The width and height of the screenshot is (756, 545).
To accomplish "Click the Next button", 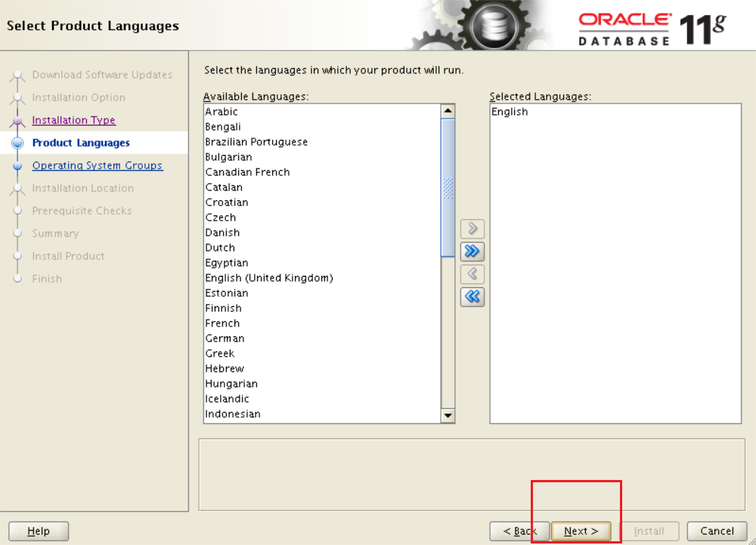I will pos(581,531).
